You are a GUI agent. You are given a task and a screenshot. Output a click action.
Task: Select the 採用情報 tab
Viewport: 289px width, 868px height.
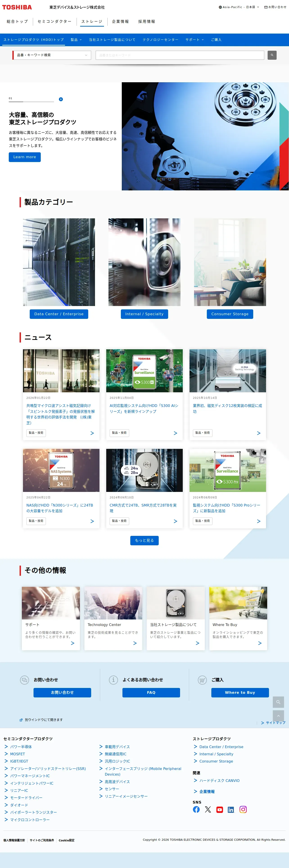[147, 22]
